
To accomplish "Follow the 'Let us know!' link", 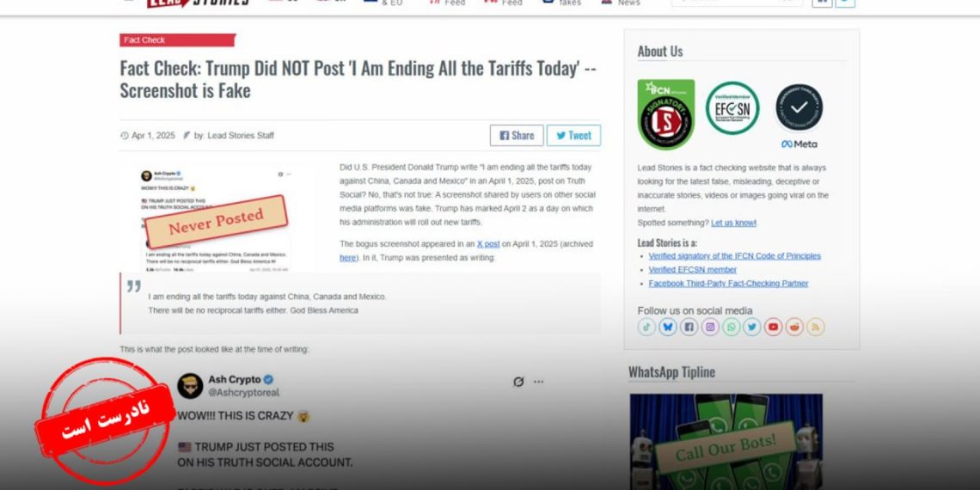I will 734,223.
